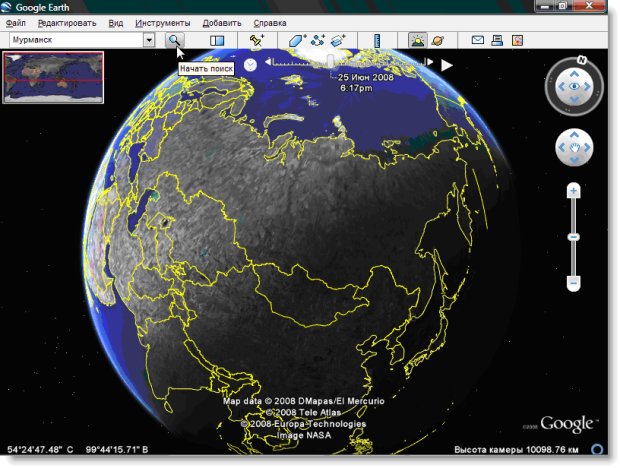Screen dimensions: 620x468
Task: Switch to Sky view planet icon
Action: coord(438,40)
